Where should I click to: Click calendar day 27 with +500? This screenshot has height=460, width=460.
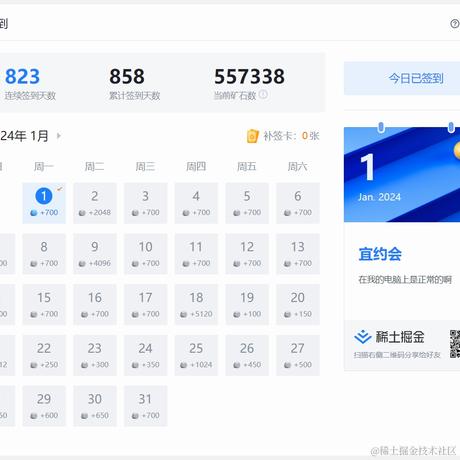[x=298, y=355]
